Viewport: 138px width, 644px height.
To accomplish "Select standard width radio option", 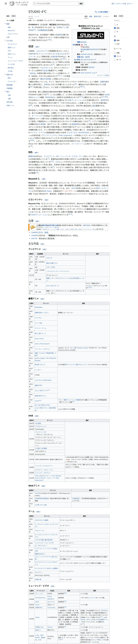I will point(115,40).
